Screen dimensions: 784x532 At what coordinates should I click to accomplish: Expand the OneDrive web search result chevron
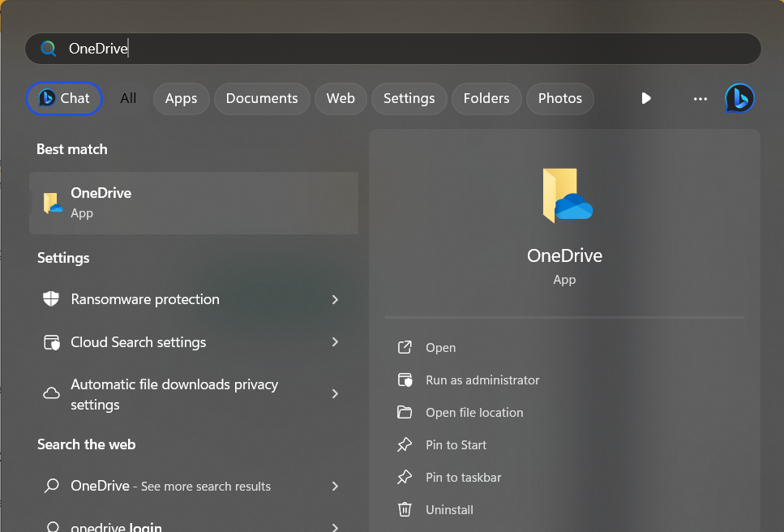coord(335,486)
